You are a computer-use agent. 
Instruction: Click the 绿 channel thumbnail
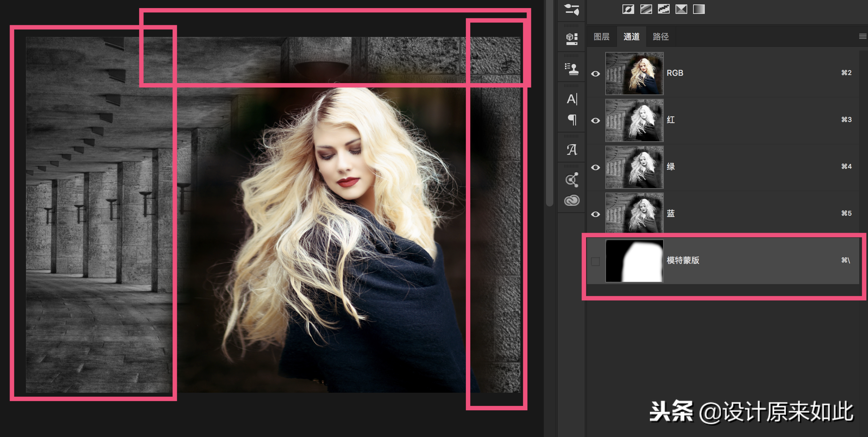pyautogui.click(x=635, y=167)
